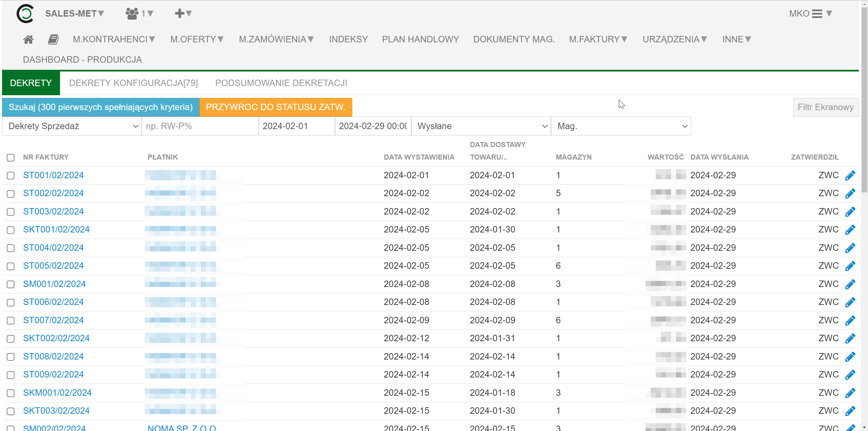Image resolution: width=868 pixels, height=431 pixels.
Task: Open the MKO hamburger menu icon
Action: click(817, 14)
